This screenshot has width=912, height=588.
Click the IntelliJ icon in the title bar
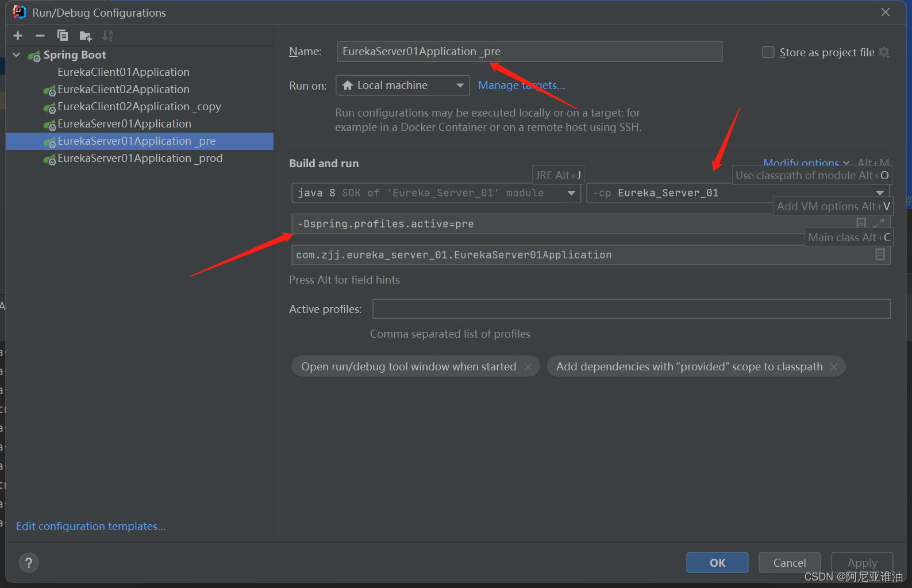[x=20, y=12]
